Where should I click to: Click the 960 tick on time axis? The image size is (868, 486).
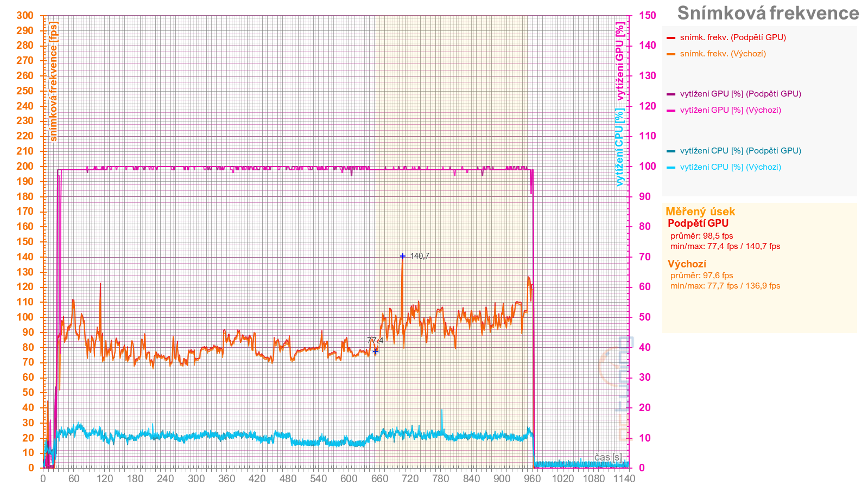click(533, 478)
